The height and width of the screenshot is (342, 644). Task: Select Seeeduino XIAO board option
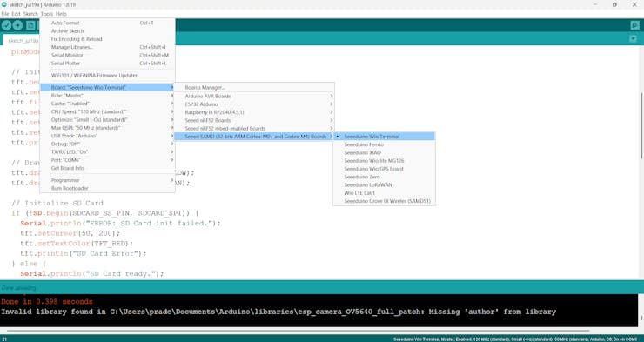point(384,153)
